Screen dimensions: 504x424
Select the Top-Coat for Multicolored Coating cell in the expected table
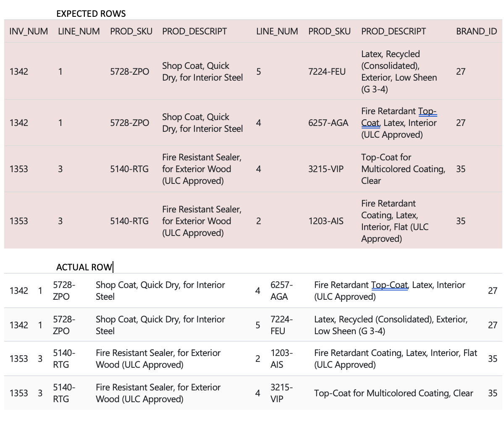click(x=403, y=169)
